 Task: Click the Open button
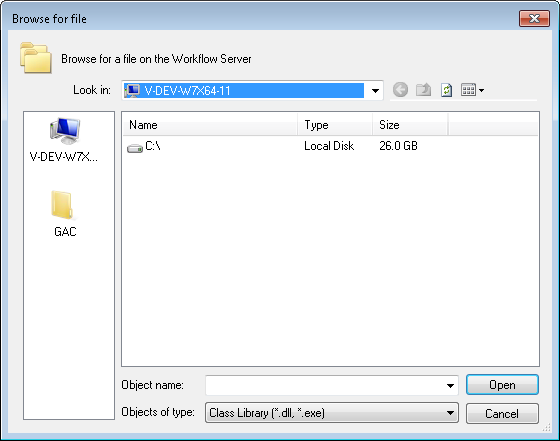click(x=502, y=385)
